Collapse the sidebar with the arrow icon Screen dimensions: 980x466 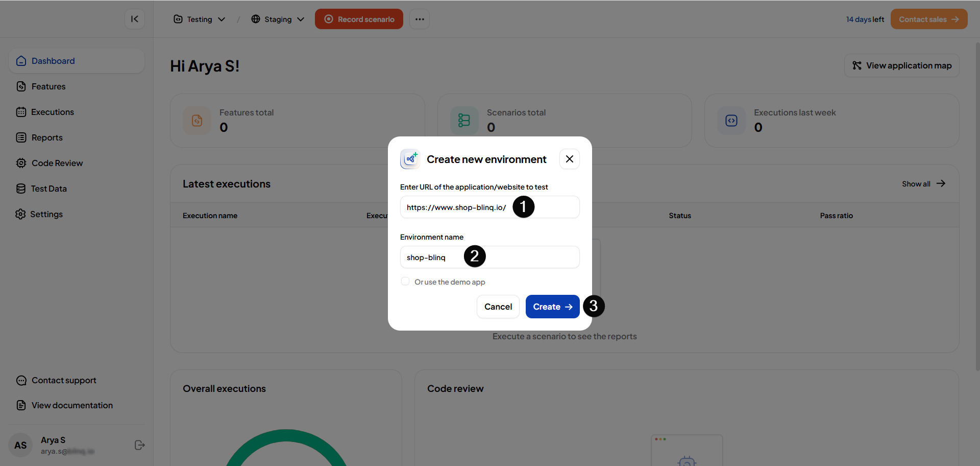point(135,19)
